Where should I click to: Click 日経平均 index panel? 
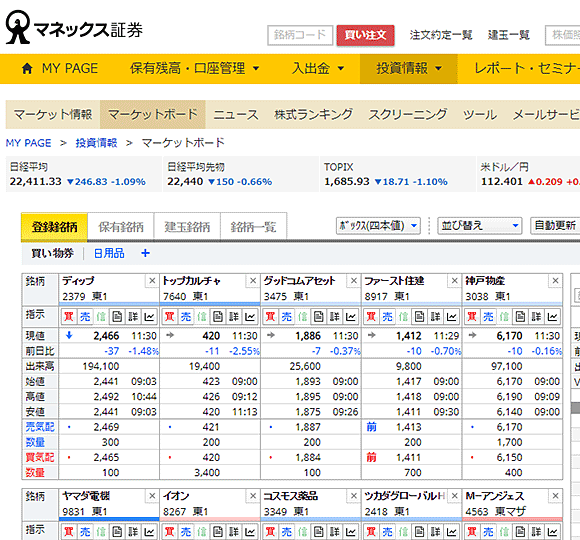point(84,174)
